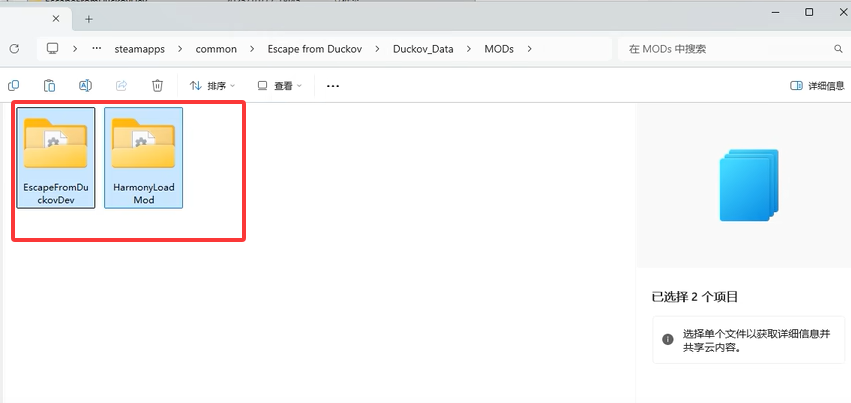Select the EscapeFromDuckovDev folder

point(56,157)
